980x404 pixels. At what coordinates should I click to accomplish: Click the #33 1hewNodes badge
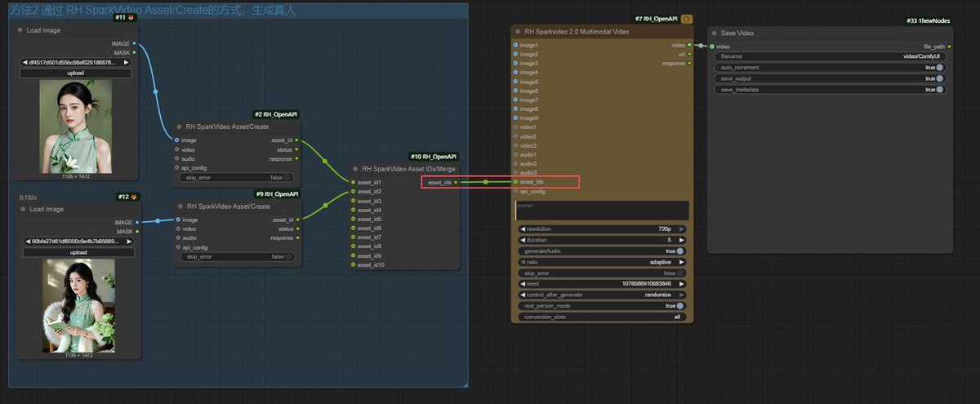pos(928,20)
